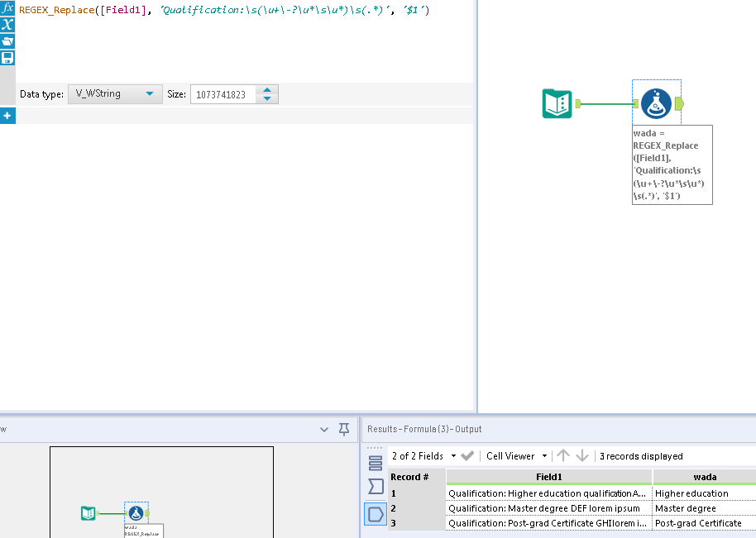Save the current expression with the disk icon
756x538 pixels.
[8, 57]
